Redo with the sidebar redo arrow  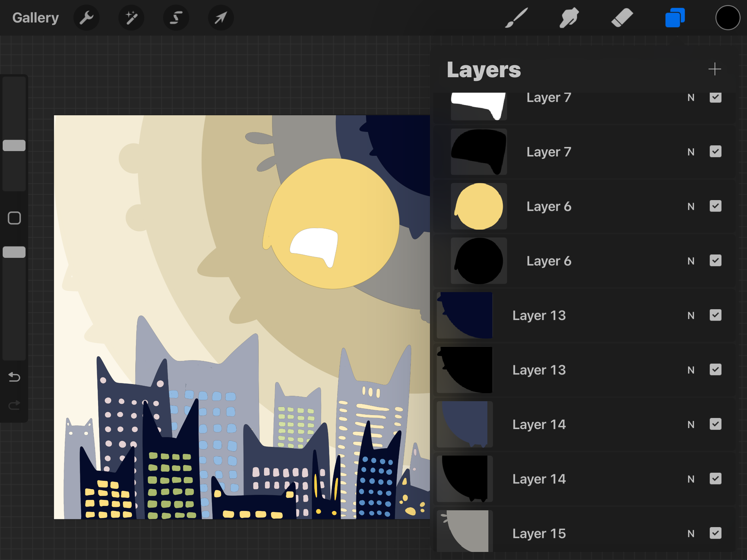coord(14,405)
